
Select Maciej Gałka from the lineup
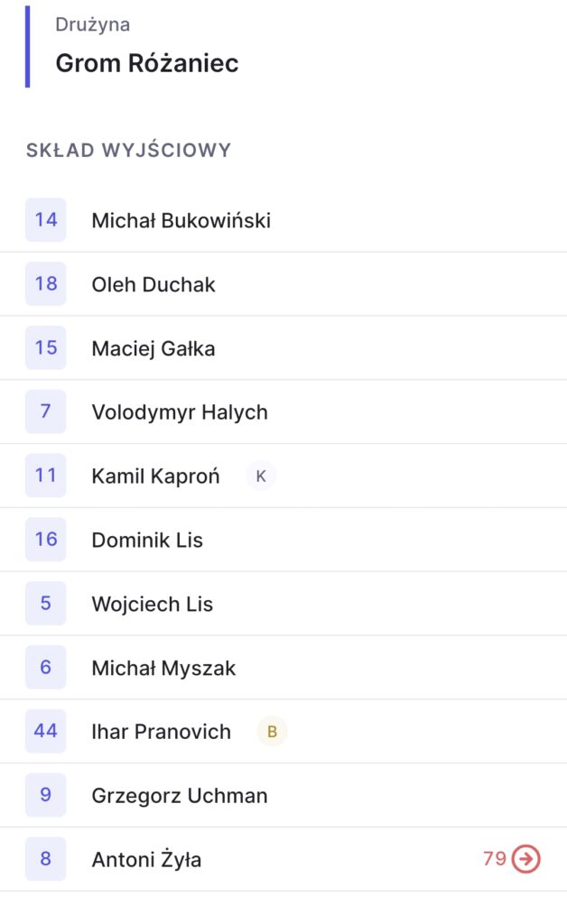click(x=153, y=348)
